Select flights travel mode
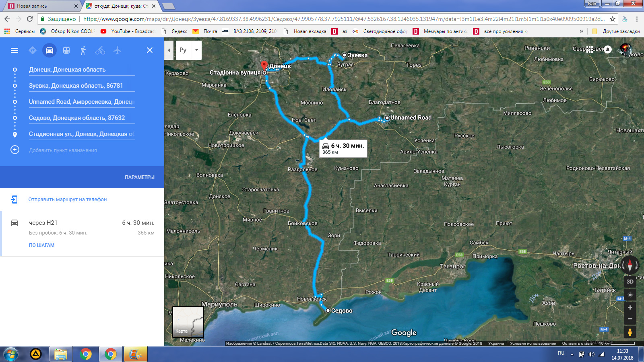The height and width of the screenshot is (362, 644). (x=117, y=50)
